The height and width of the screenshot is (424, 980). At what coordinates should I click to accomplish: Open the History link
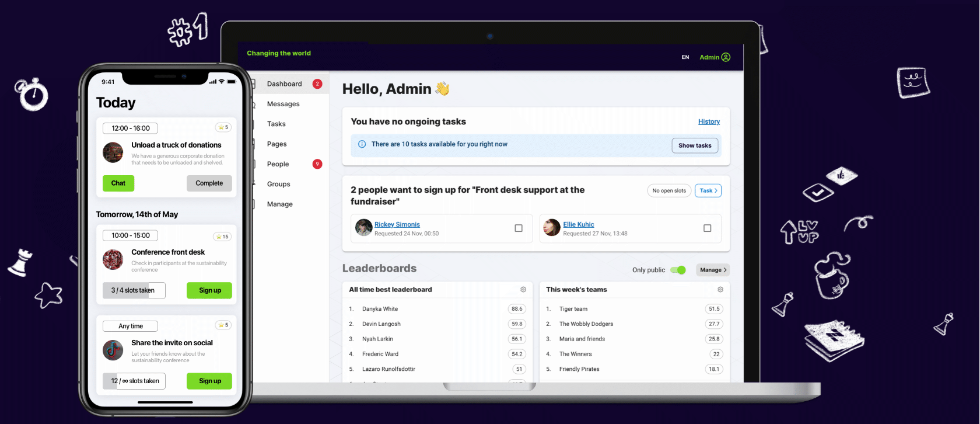click(x=709, y=121)
